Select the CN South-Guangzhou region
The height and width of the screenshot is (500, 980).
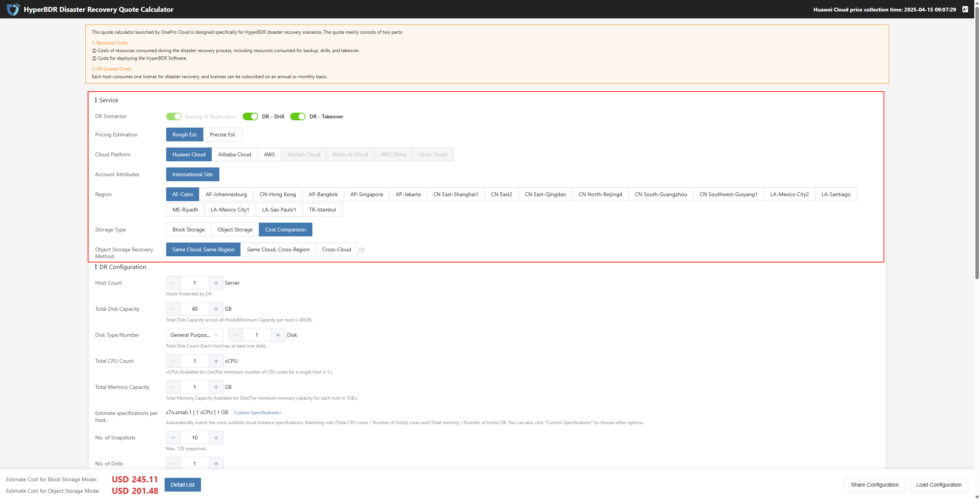(661, 194)
